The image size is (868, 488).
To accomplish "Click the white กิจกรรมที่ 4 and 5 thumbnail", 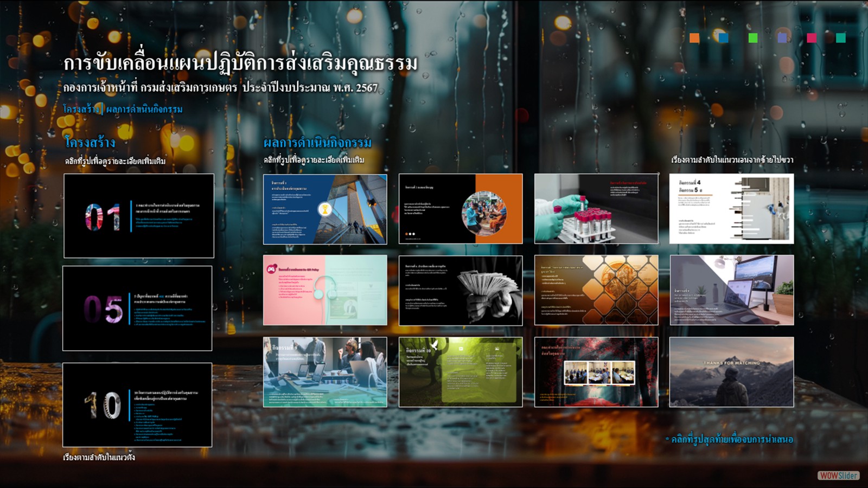I will pos(731,209).
